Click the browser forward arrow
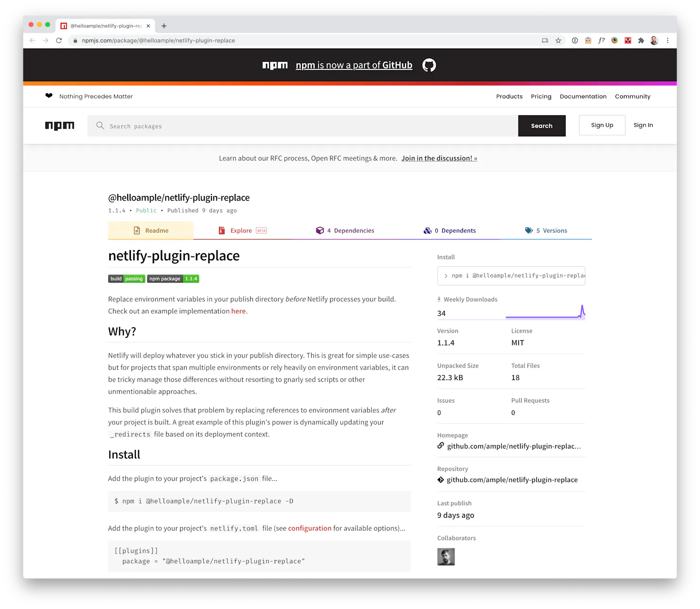The image size is (700, 609). click(45, 41)
